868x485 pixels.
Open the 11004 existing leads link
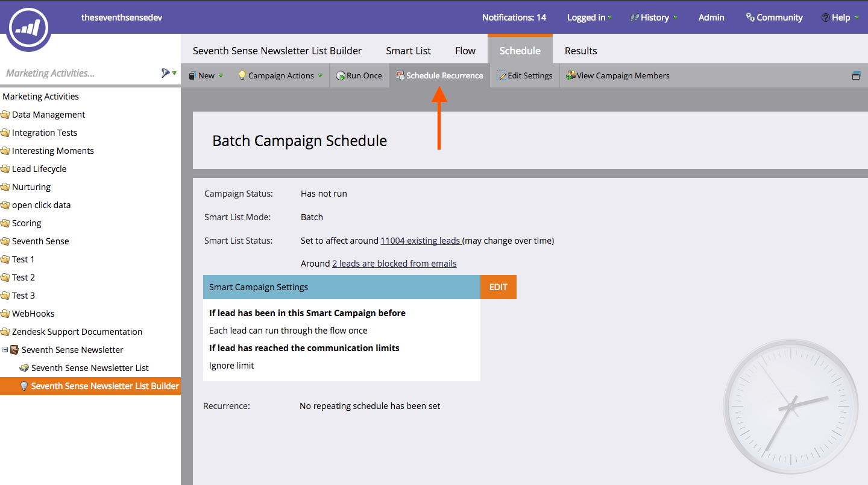point(421,241)
